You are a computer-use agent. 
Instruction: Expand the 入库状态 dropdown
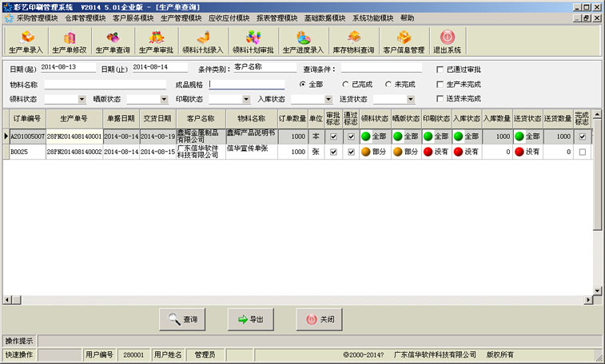(328, 99)
